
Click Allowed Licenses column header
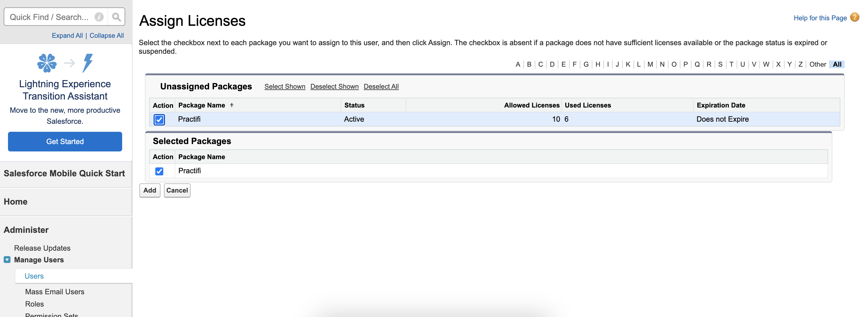click(x=532, y=105)
